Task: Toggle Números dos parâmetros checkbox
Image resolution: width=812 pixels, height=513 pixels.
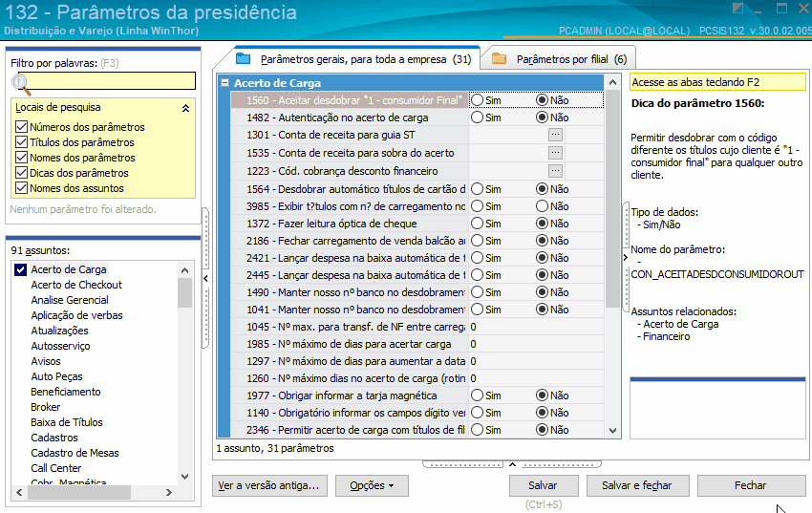Action: click(21, 127)
